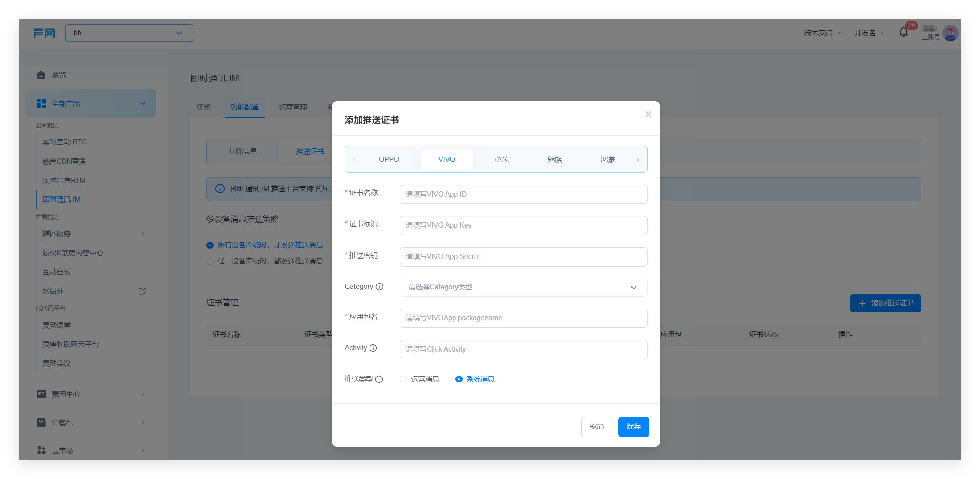Expand the 媒体服务 submenu
The width and height of the screenshot is (980, 479).
point(143,234)
